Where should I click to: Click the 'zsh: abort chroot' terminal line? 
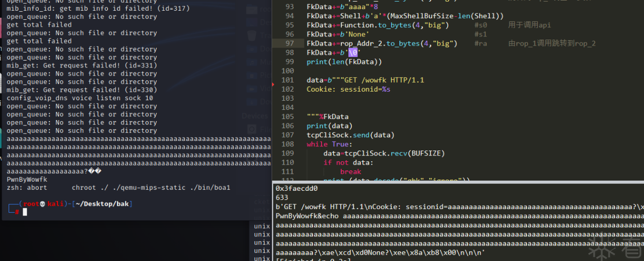click(x=119, y=188)
